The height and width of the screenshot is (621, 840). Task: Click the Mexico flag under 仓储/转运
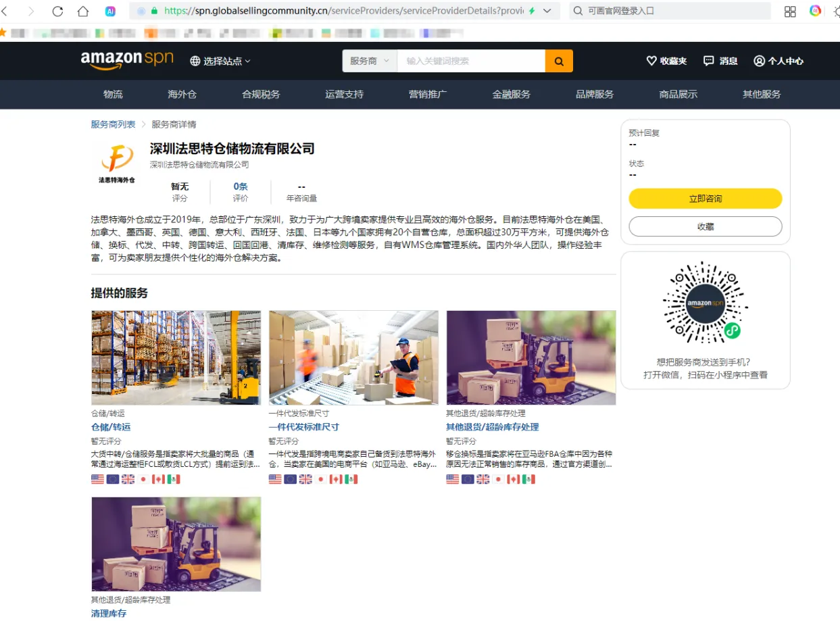[x=174, y=479]
